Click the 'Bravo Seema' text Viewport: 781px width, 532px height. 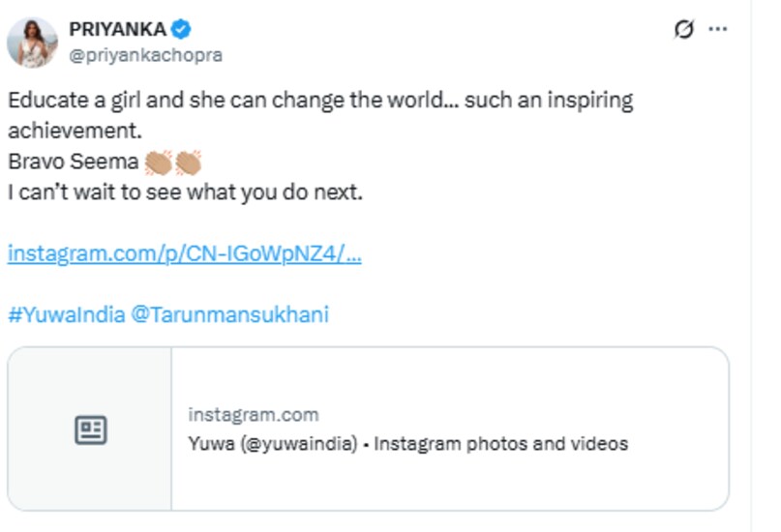pos(74,163)
